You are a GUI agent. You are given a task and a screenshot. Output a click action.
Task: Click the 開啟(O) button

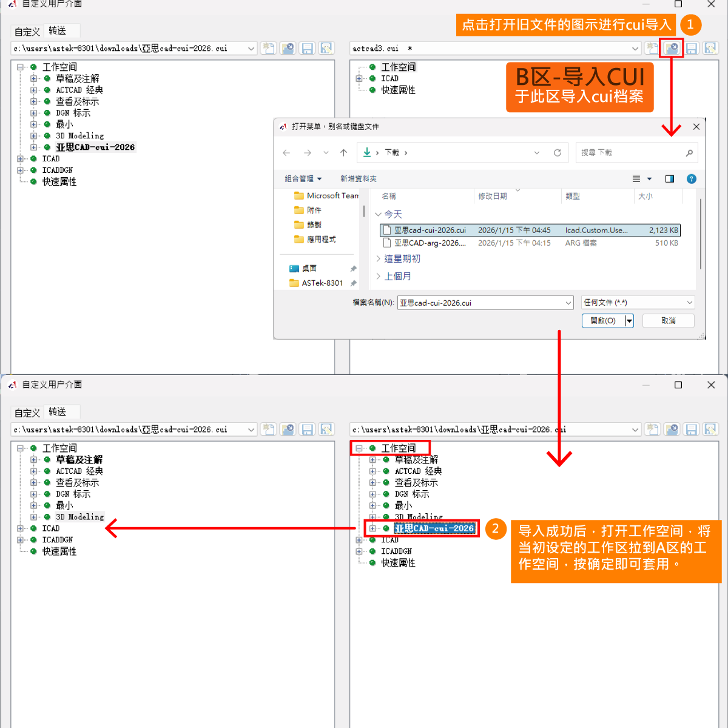602,321
